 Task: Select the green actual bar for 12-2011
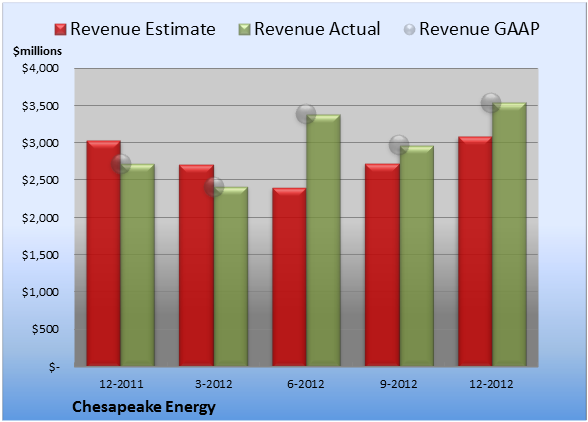pyautogui.click(x=138, y=265)
